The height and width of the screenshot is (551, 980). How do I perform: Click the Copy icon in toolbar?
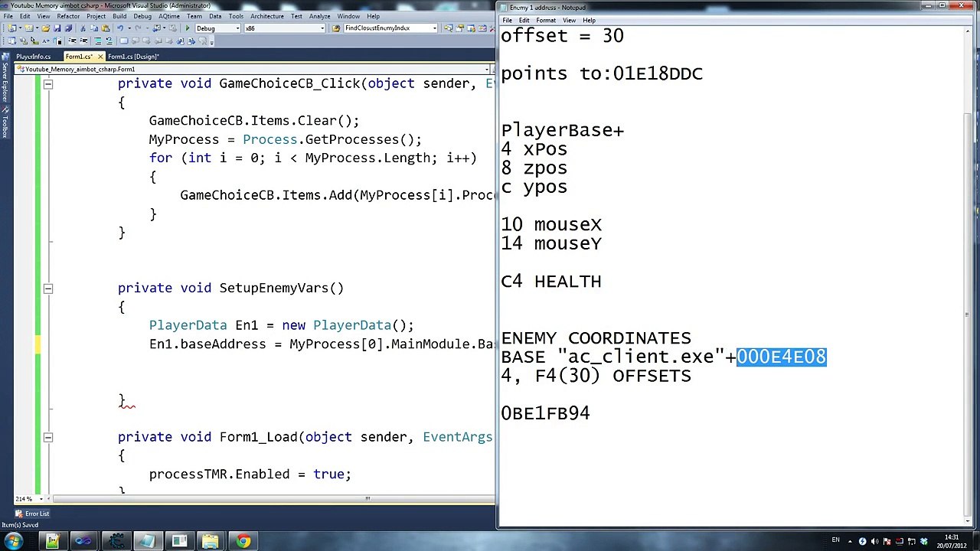pos(94,28)
